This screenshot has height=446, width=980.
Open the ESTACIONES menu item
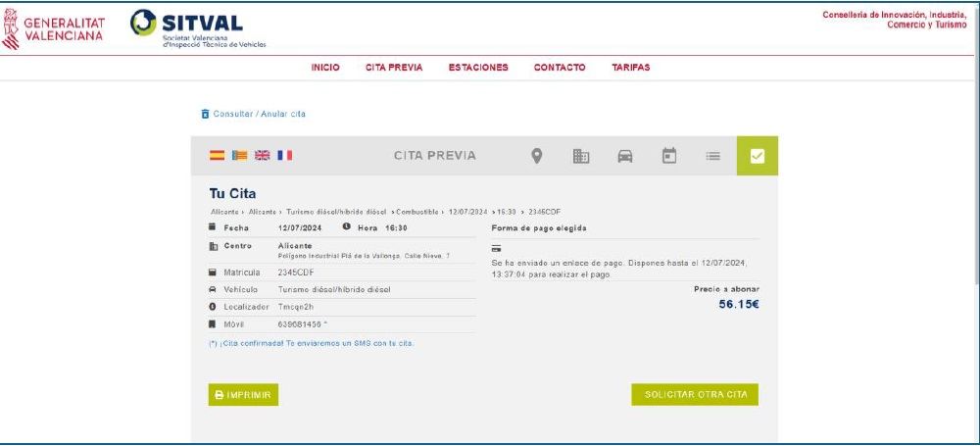(478, 68)
